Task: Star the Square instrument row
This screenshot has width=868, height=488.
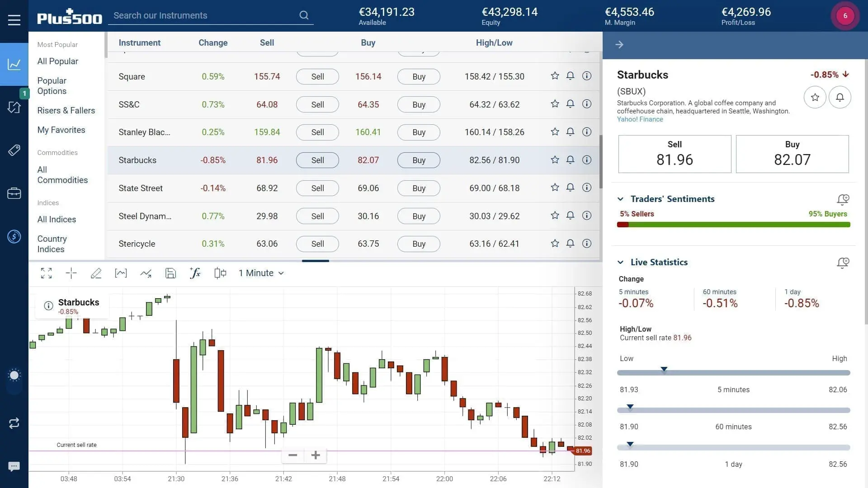Action: pos(554,76)
